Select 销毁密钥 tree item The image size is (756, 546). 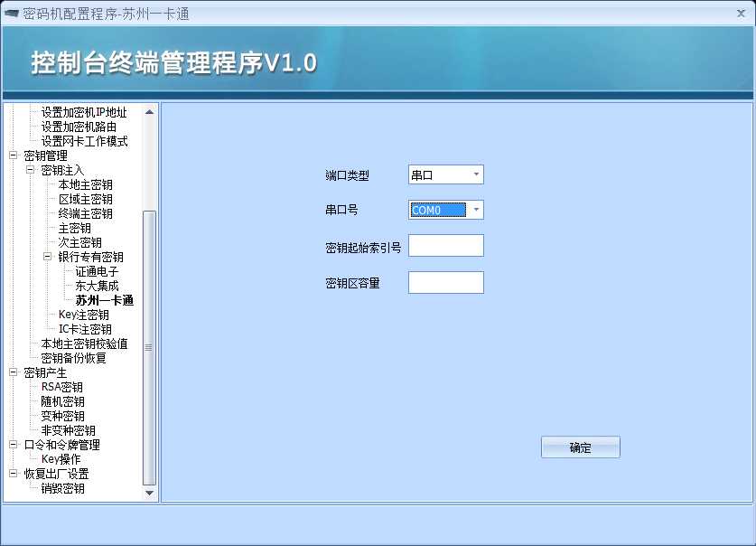click(x=62, y=489)
